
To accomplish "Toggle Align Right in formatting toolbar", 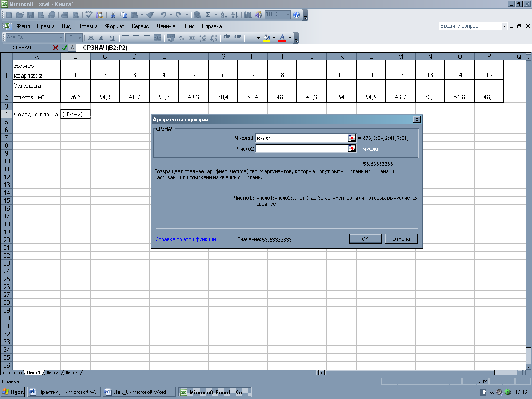I will tap(146, 38).
